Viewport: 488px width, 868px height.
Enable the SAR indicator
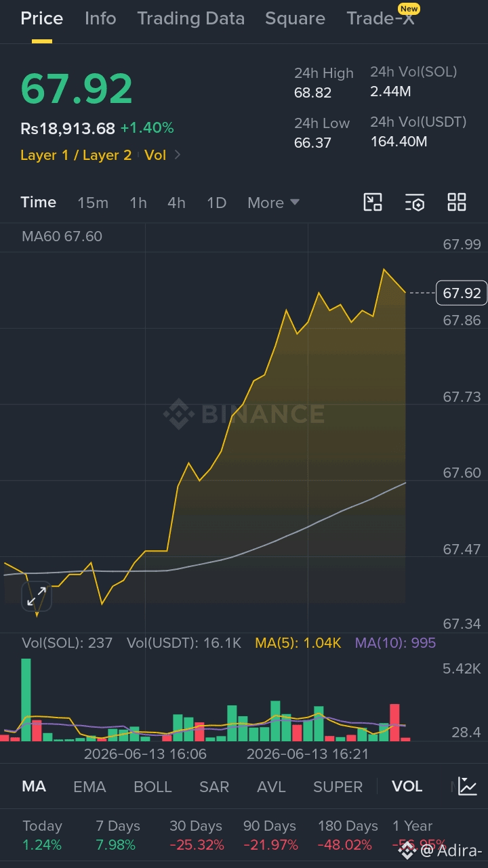click(x=214, y=787)
